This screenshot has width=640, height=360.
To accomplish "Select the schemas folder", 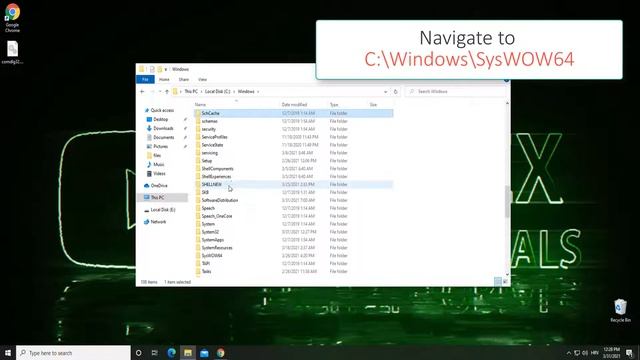I will pos(209,121).
